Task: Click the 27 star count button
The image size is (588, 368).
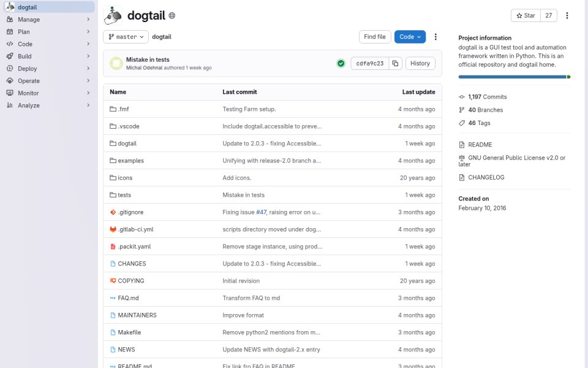Action: tap(549, 15)
